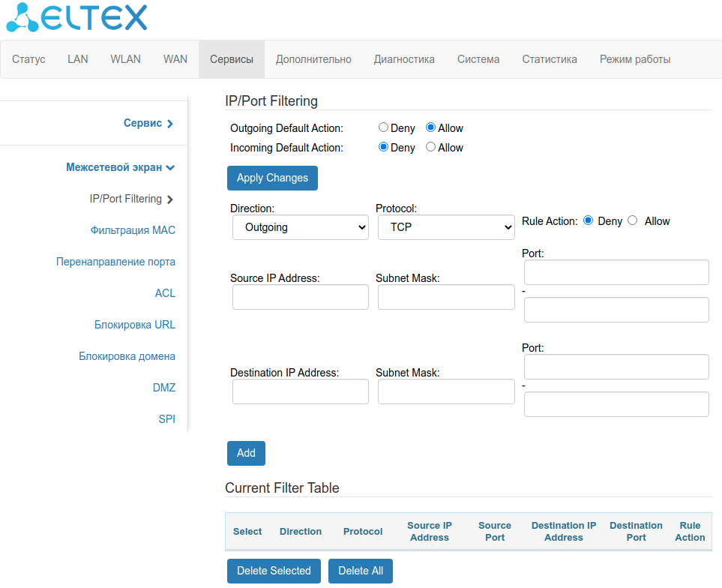Open the Блокировка URL link

(135, 325)
